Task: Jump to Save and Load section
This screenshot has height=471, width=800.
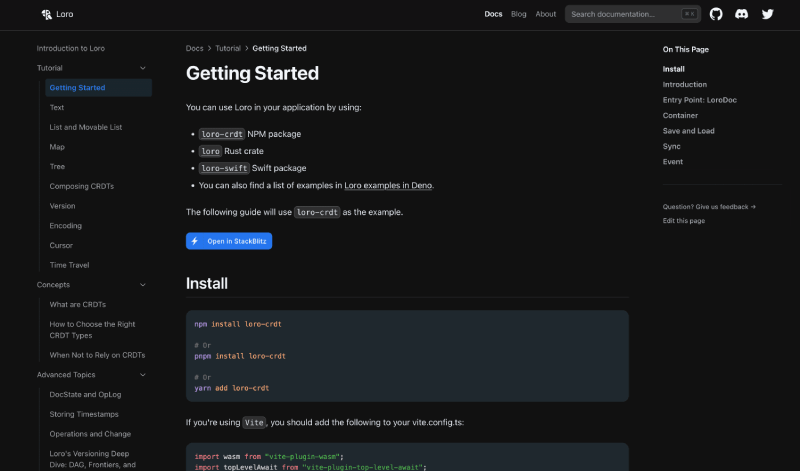Action: (x=688, y=131)
